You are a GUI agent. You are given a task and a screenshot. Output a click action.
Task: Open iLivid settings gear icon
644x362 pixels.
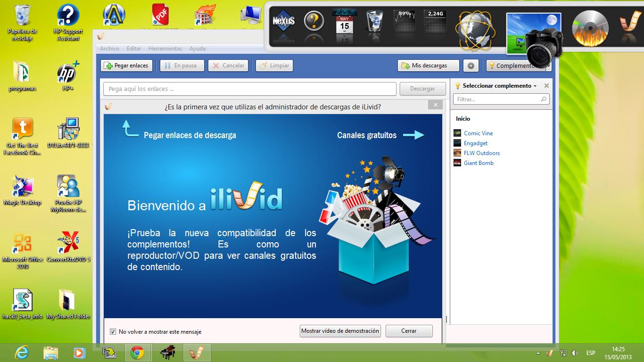click(471, 66)
